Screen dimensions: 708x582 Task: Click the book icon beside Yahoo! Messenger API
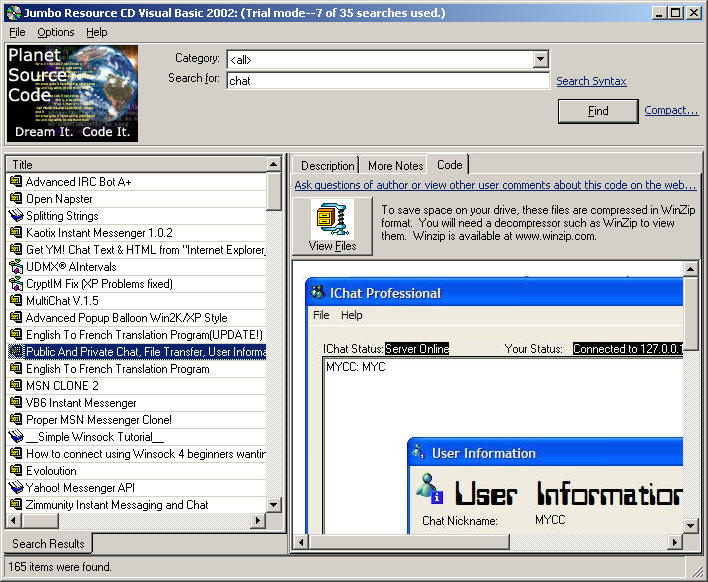point(16,488)
